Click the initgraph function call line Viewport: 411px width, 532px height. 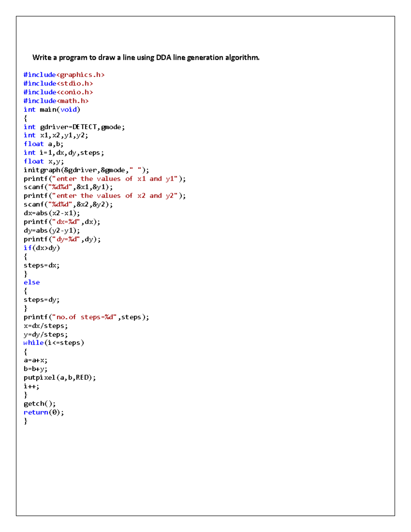(x=86, y=170)
